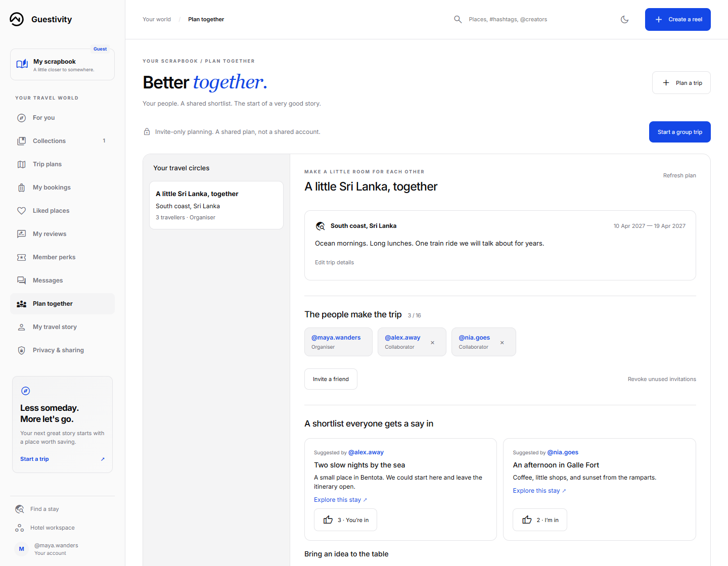Click Start a group trip button
The width and height of the screenshot is (728, 566).
pos(680,132)
